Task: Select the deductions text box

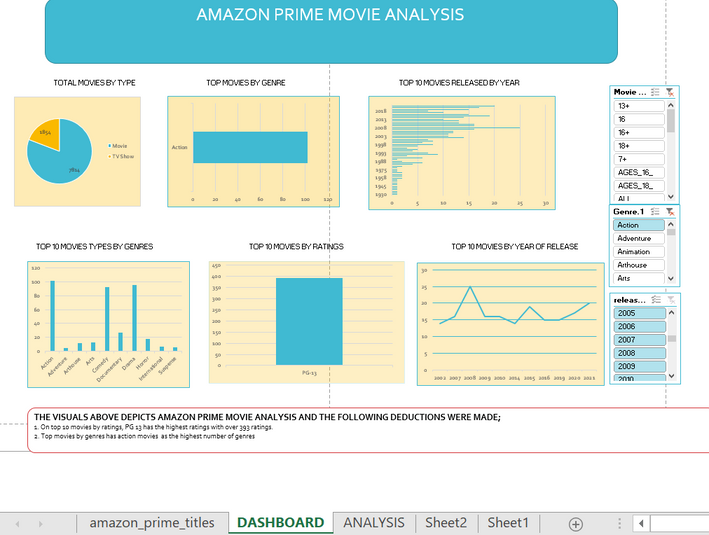Action: tap(368, 430)
